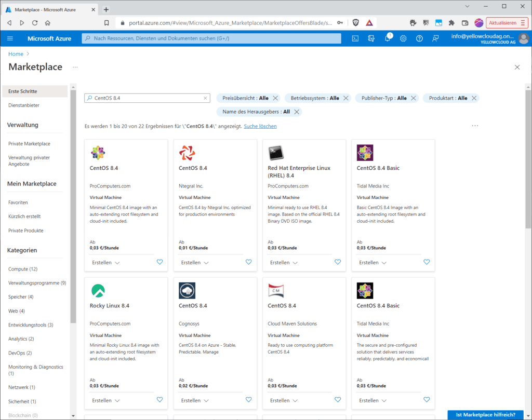Open the help question mark icon

[x=419, y=38]
